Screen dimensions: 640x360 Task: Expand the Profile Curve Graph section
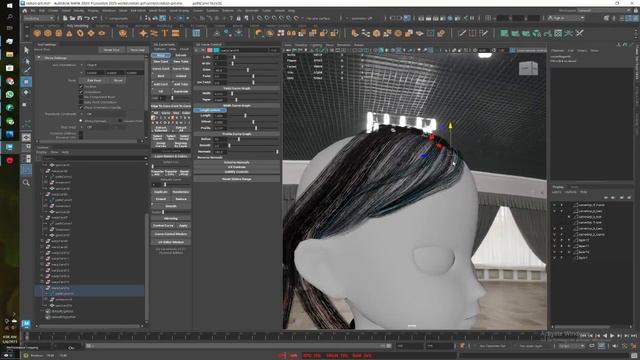pos(237,134)
